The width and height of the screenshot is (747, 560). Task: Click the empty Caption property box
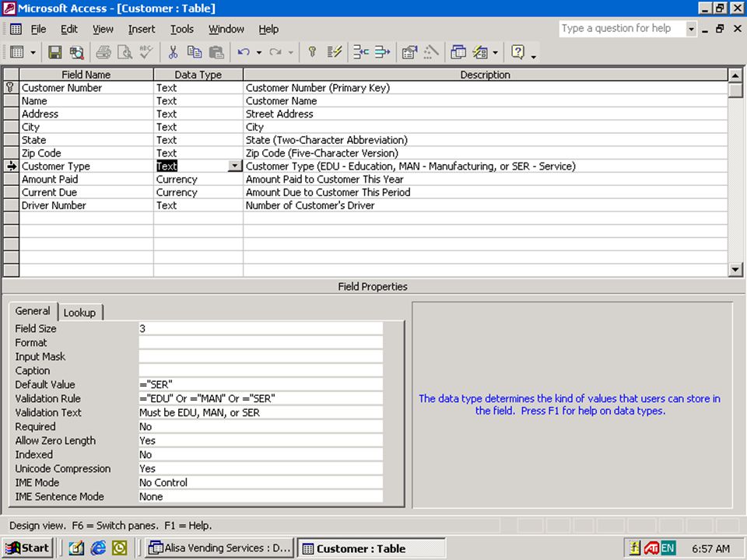tap(261, 370)
